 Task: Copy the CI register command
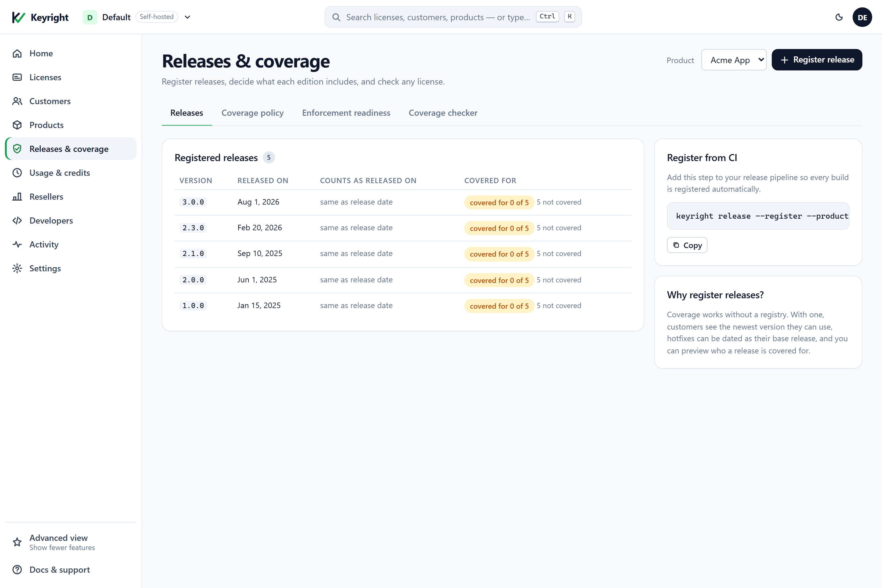(687, 245)
